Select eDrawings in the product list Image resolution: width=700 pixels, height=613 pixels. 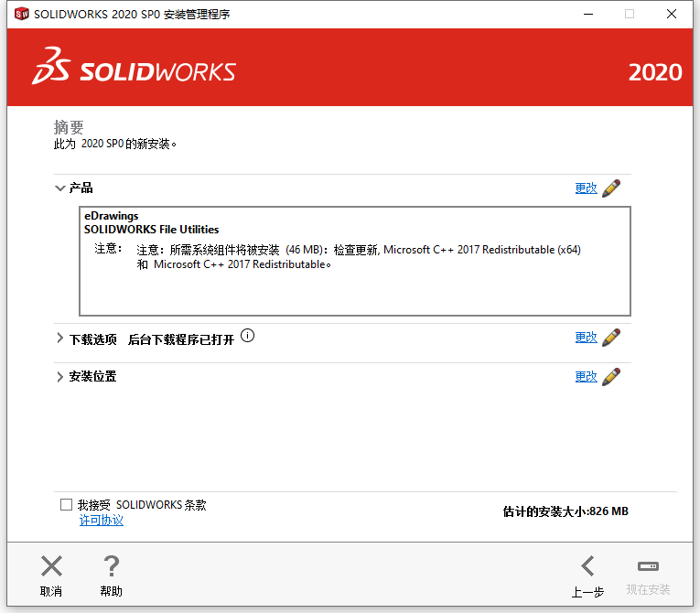click(x=111, y=216)
